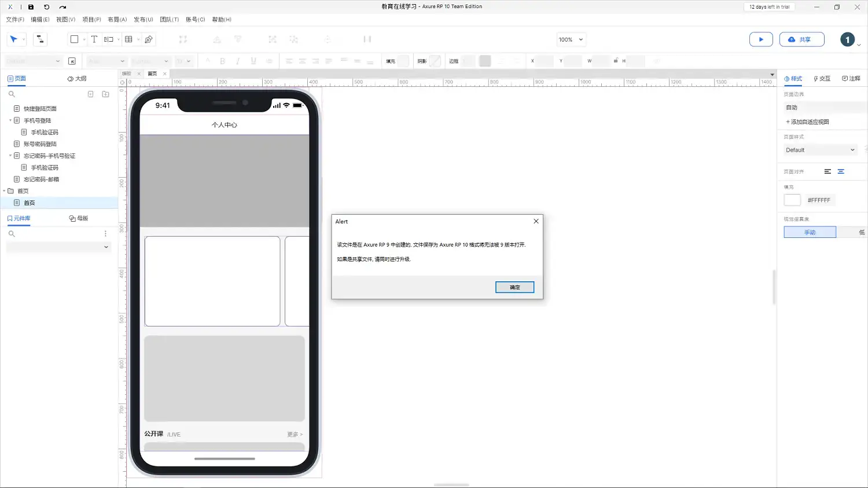Select center page alignment
Image resolution: width=868 pixels, height=488 pixels.
tap(841, 171)
